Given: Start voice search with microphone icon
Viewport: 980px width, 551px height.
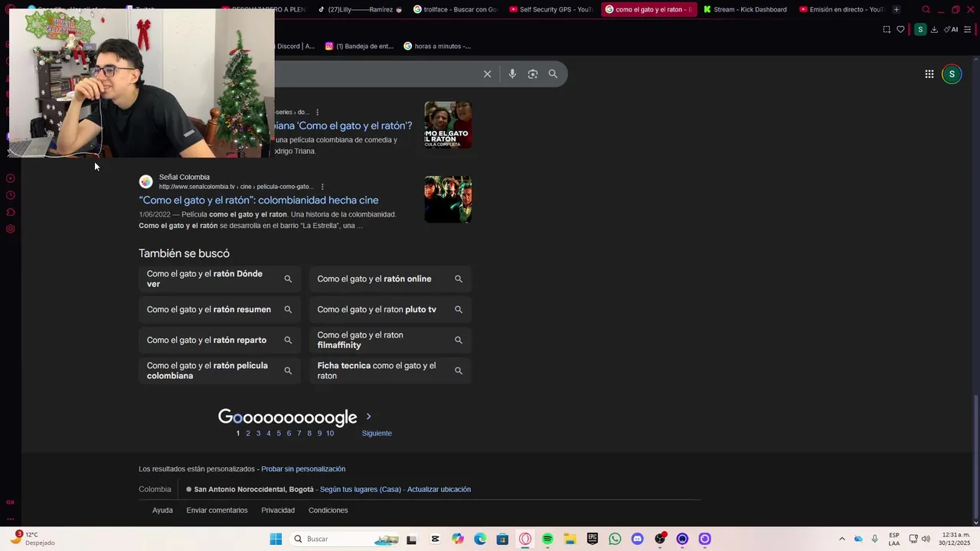Looking at the screenshot, I should pos(512,74).
